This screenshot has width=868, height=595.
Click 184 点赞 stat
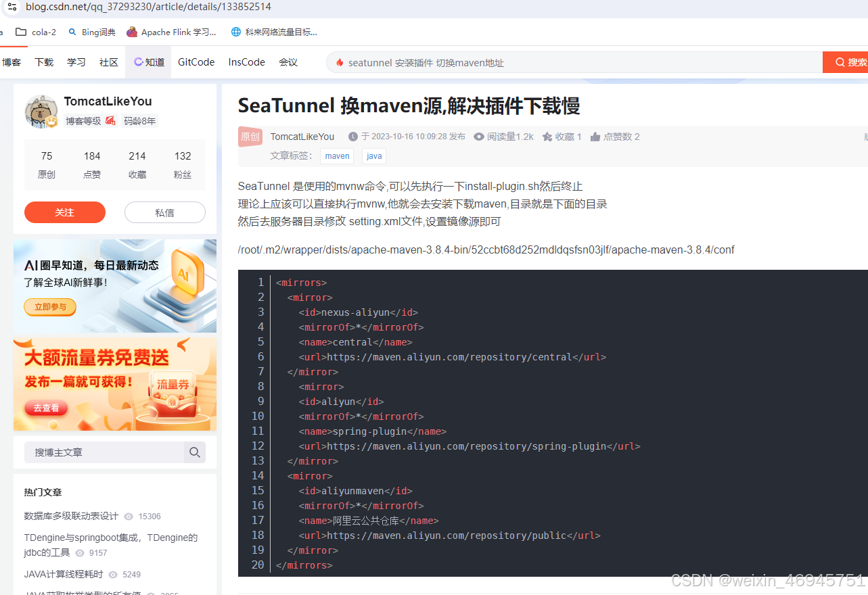click(92, 164)
